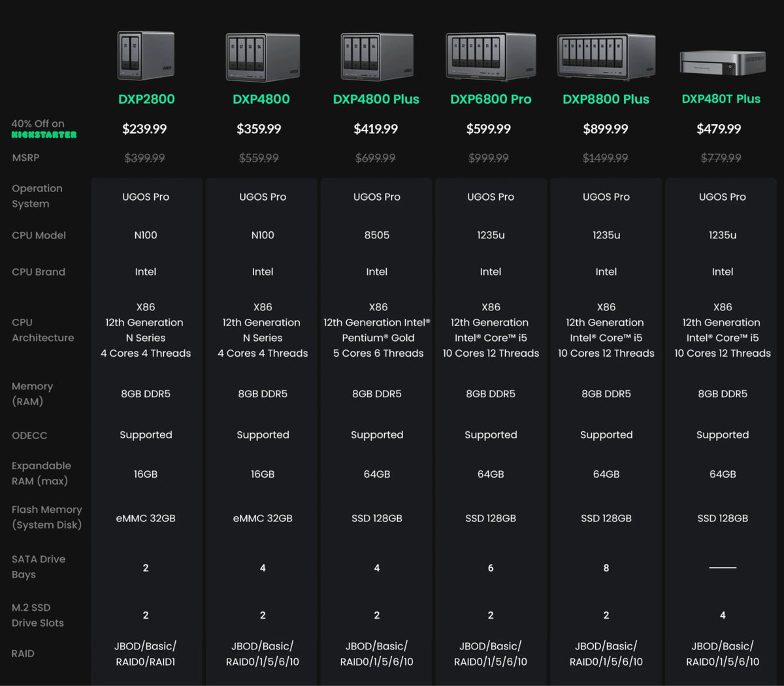Click the $899.99 price
This screenshot has width=784, height=686.
(606, 129)
